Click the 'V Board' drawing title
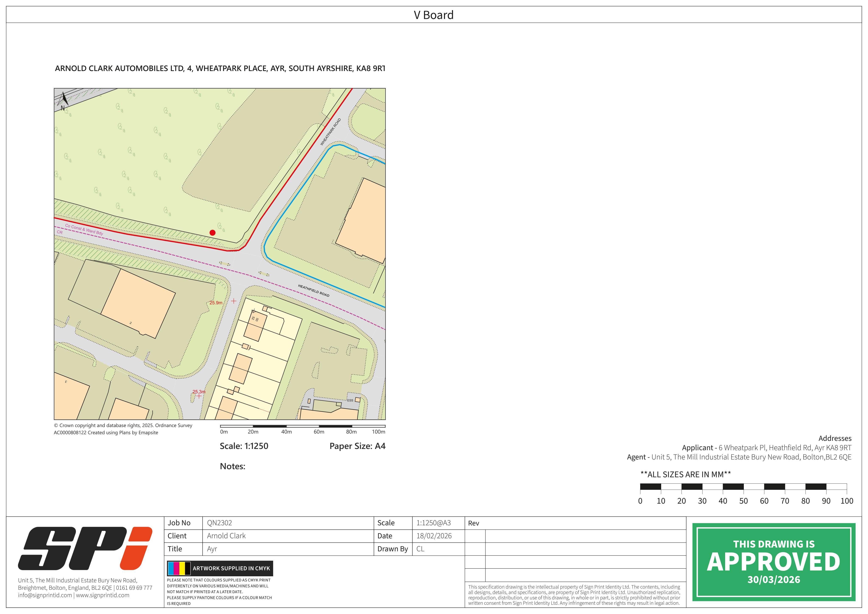This screenshot has width=868, height=614. (434, 15)
